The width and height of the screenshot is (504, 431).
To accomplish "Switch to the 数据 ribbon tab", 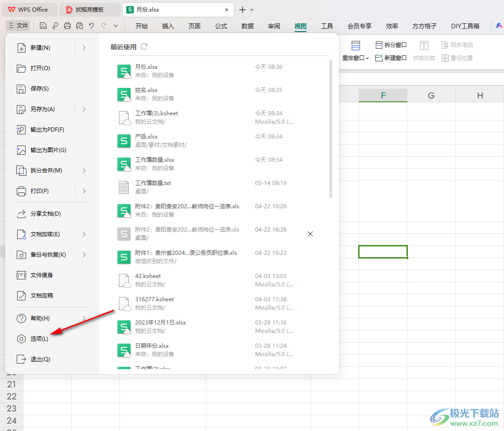I will pos(248,26).
